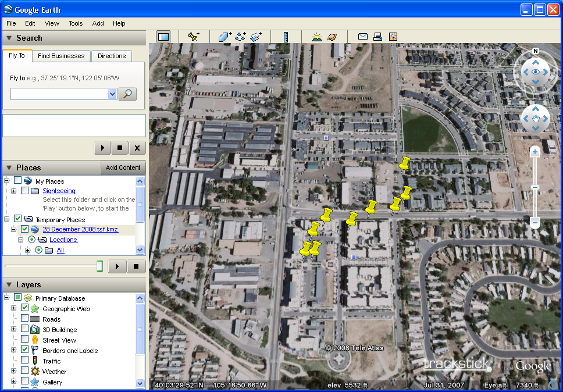Print the current map view
The width and height of the screenshot is (563, 392).
click(377, 37)
